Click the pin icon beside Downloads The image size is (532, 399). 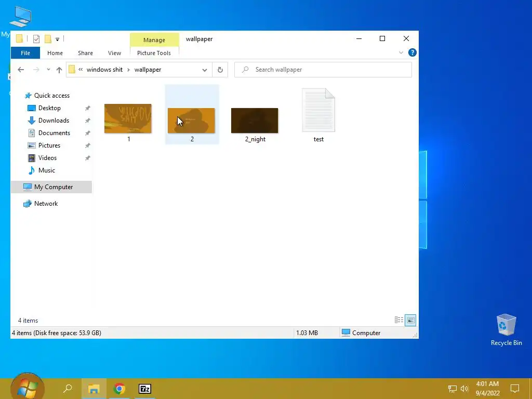click(x=87, y=121)
